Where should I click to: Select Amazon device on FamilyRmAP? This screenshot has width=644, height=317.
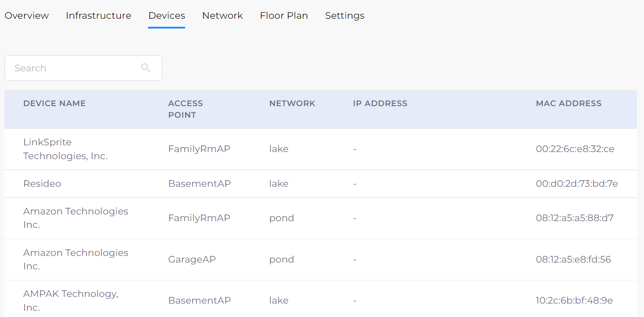pos(321,218)
